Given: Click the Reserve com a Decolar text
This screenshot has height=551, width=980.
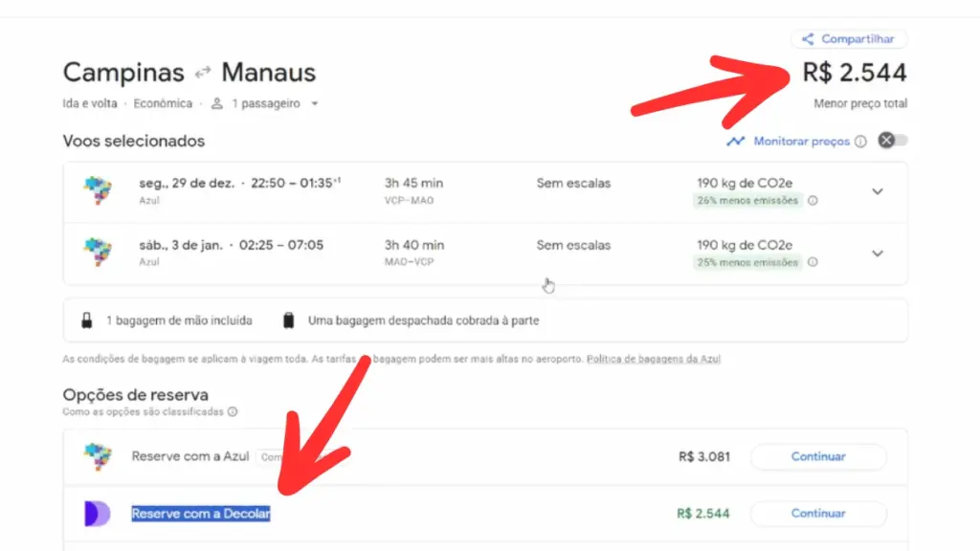Looking at the screenshot, I should coord(201,514).
